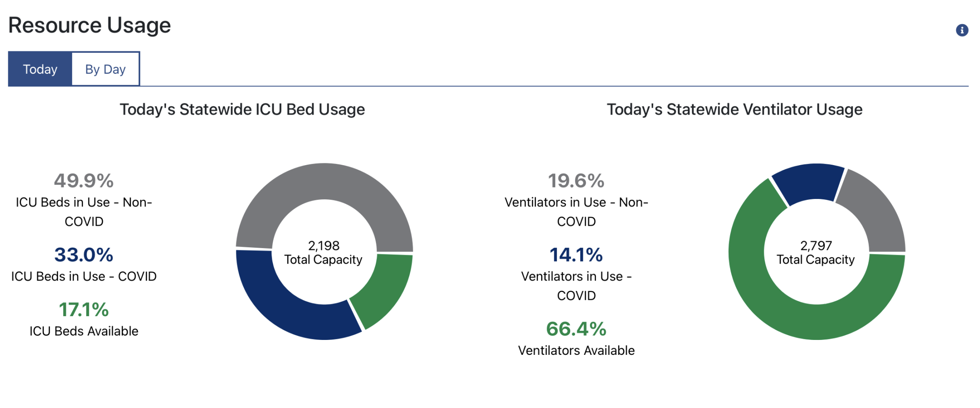Select the Today tab

[x=40, y=69]
